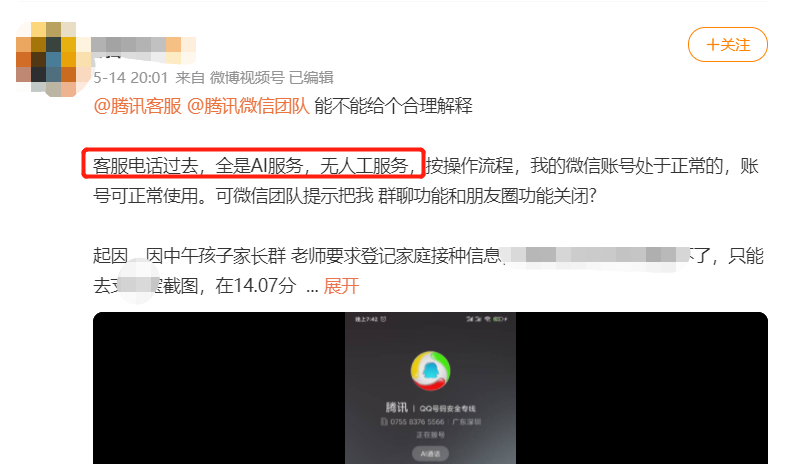Click the red-boxed 客服电话过去 sentence
The width and height of the screenshot is (787, 464).
pos(253,163)
